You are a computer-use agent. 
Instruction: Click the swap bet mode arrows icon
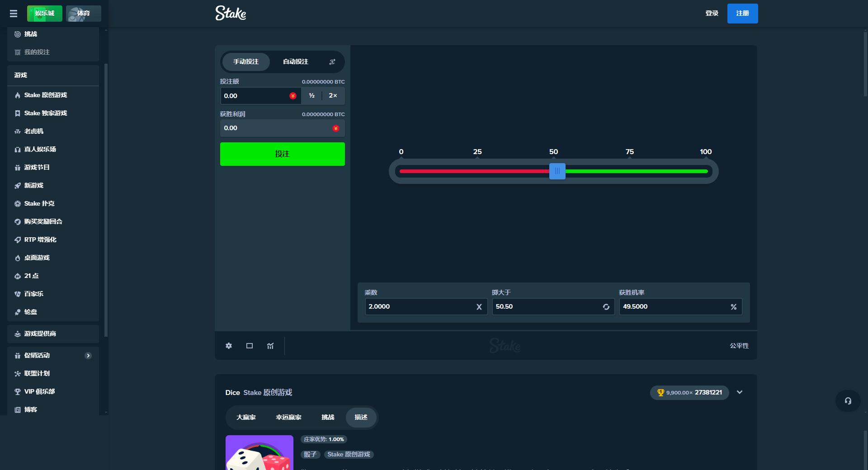[332, 62]
